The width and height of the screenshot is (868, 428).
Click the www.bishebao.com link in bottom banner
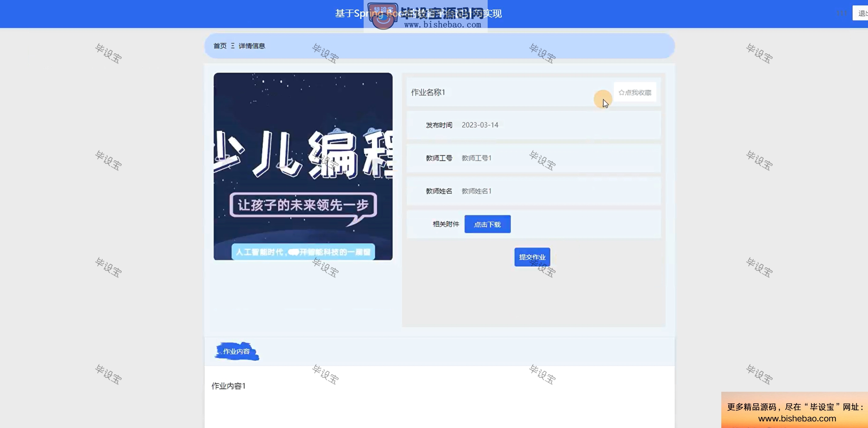pos(797,419)
